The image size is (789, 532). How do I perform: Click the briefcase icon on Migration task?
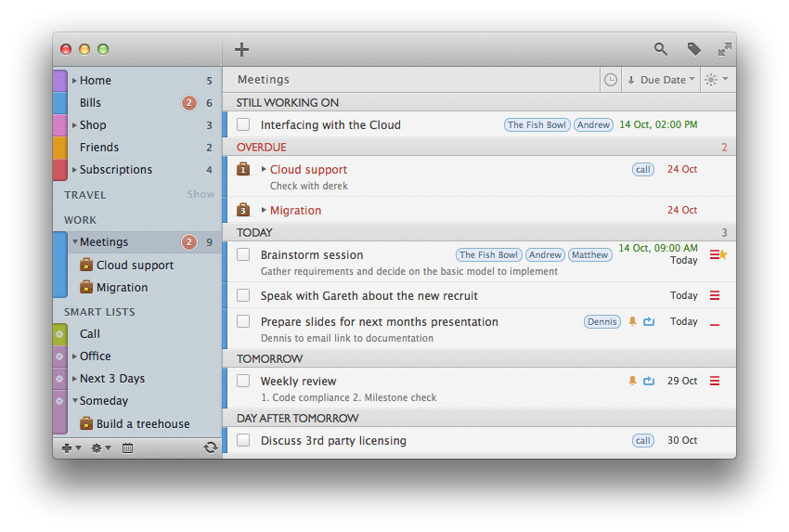coord(243,210)
